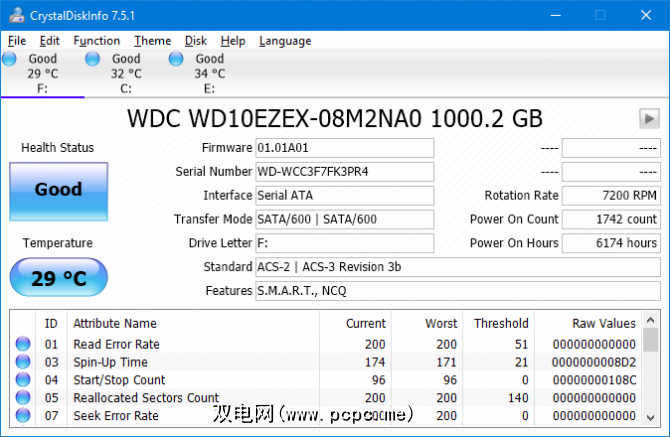670x437 pixels.
Task: Select the F: drive status orb
Action: [9, 59]
